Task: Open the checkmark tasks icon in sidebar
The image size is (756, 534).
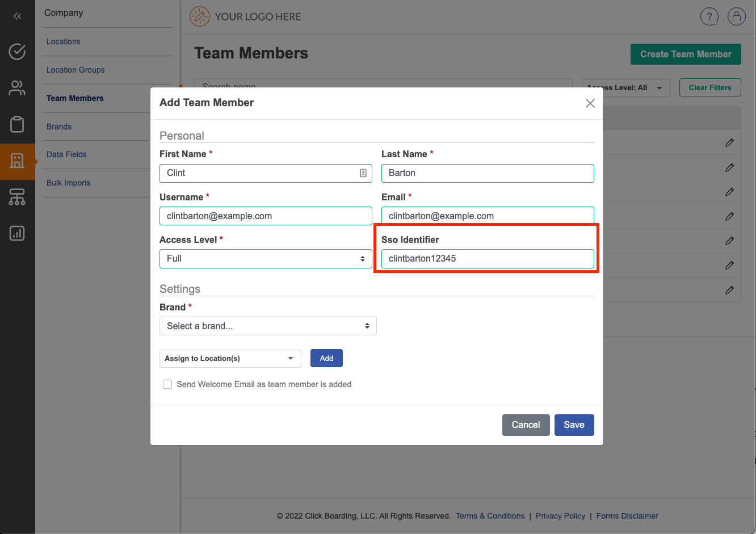Action: (x=17, y=52)
